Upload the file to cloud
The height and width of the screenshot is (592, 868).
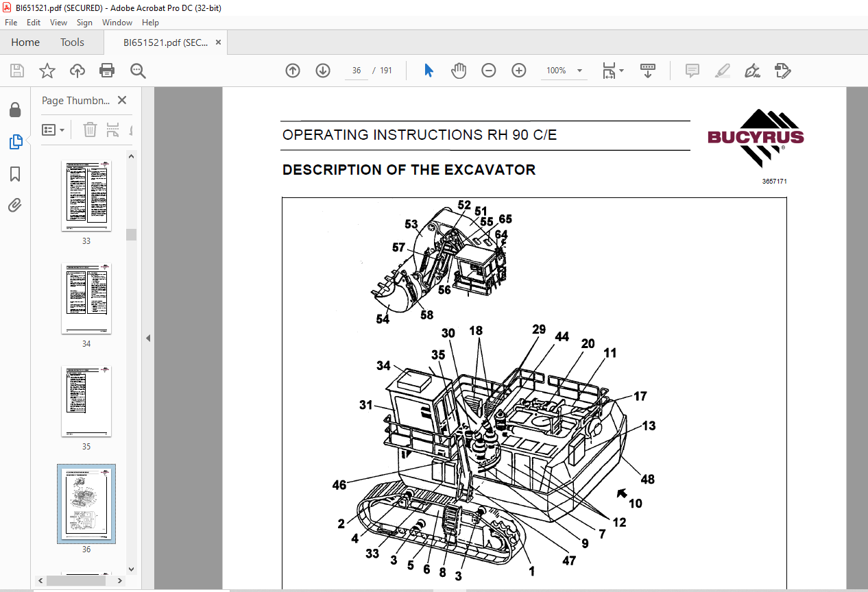(77, 71)
